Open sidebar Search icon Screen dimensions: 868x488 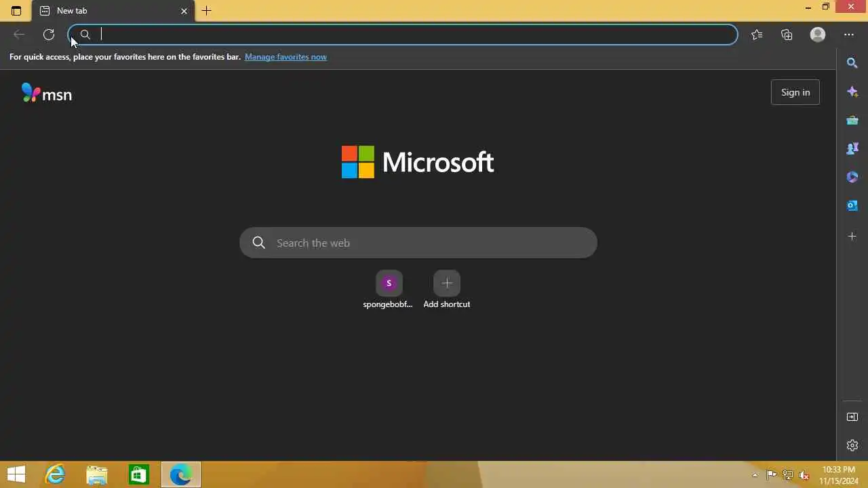click(852, 63)
